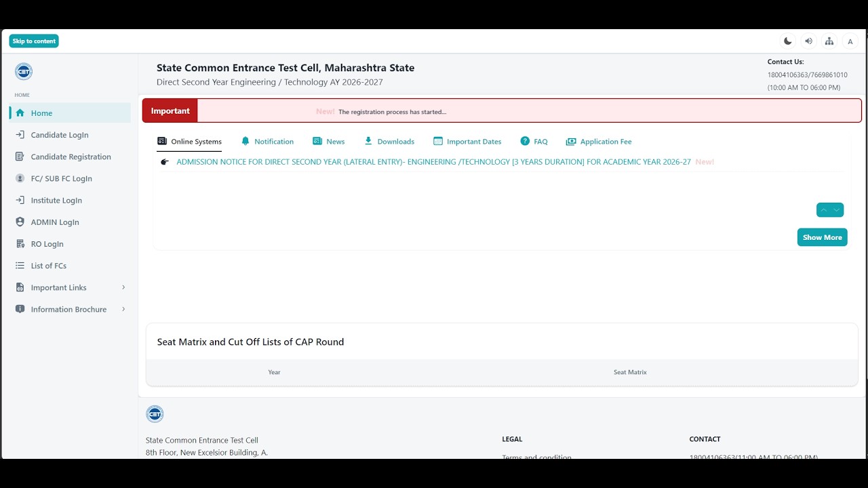Click 'Seat Matrix and Cut Off Lists of CAP Round' heading
The image size is (868, 488).
pos(250,342)
